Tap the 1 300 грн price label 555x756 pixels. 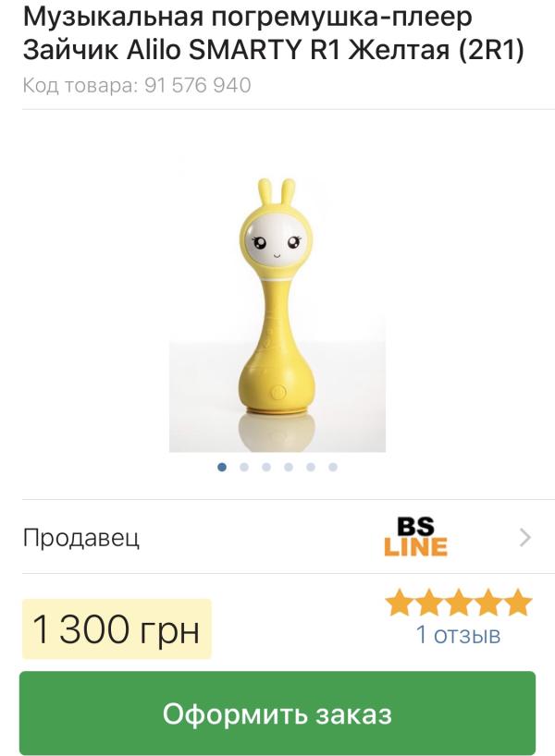pyautogui.click(x=117, y=629)
